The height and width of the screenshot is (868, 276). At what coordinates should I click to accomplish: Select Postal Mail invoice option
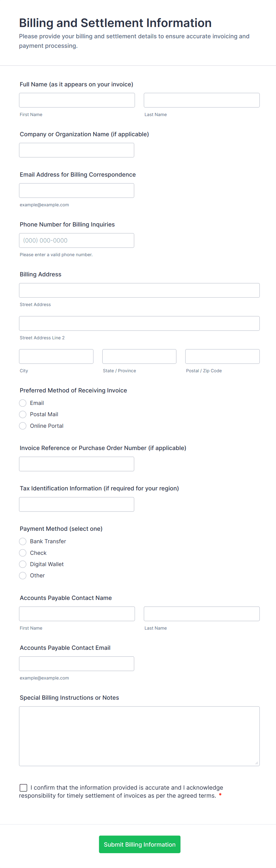click(23, 414)
